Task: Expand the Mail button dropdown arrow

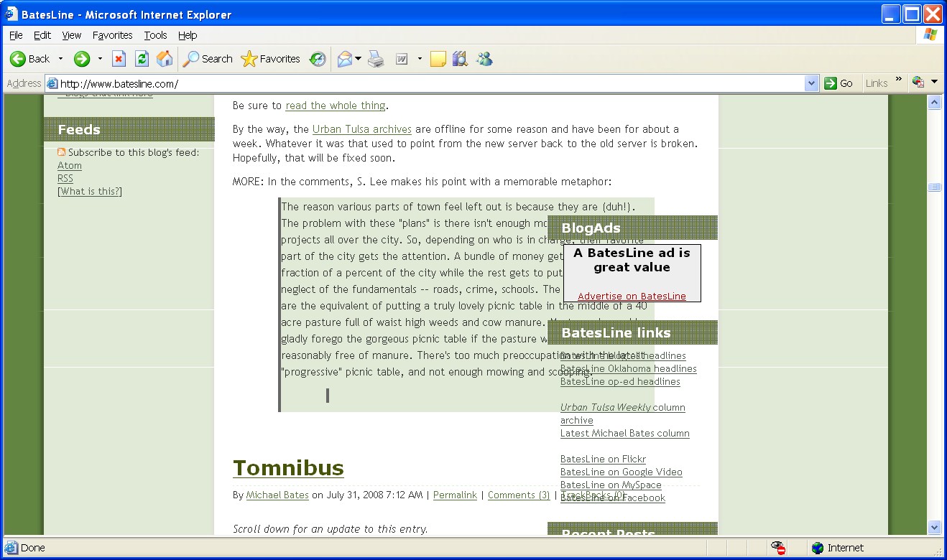Action: pyautogui.click(x=358, y=59)
